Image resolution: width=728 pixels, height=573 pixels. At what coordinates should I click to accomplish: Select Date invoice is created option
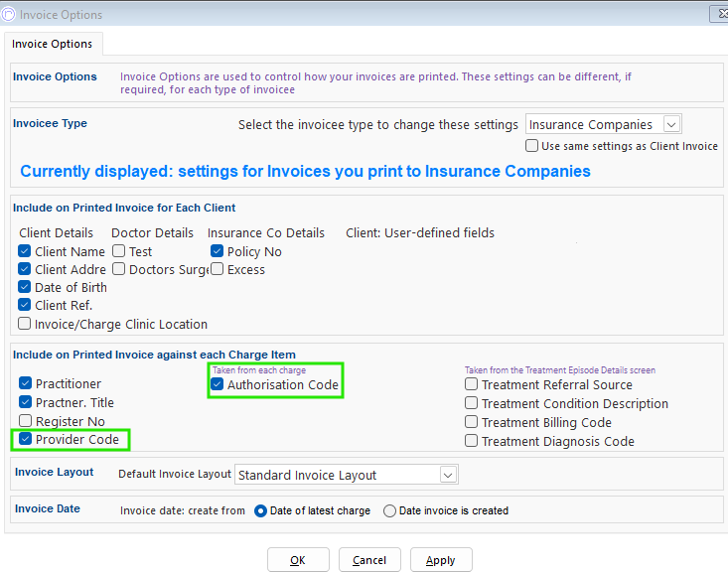pyautogui.click(x=389, y=510)
